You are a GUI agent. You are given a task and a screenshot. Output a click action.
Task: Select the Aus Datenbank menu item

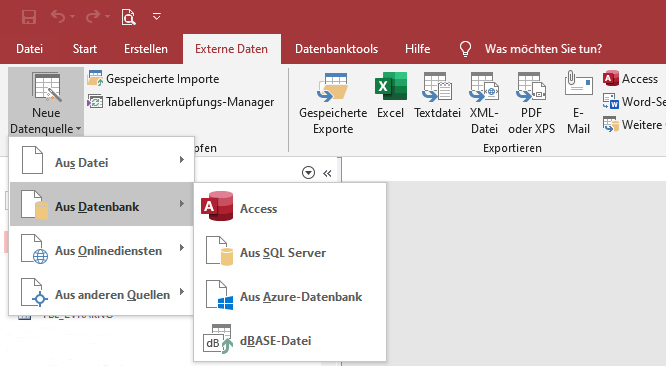(x=102, y=204)
